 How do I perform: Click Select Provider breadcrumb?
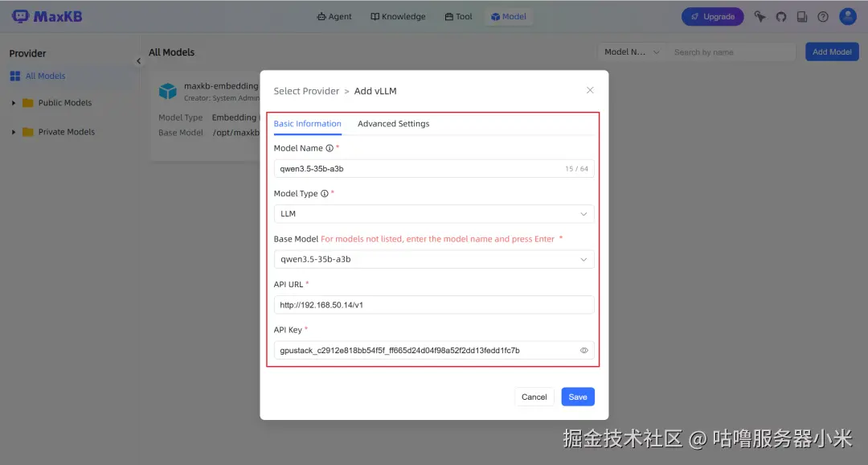[x=306, y=91]
